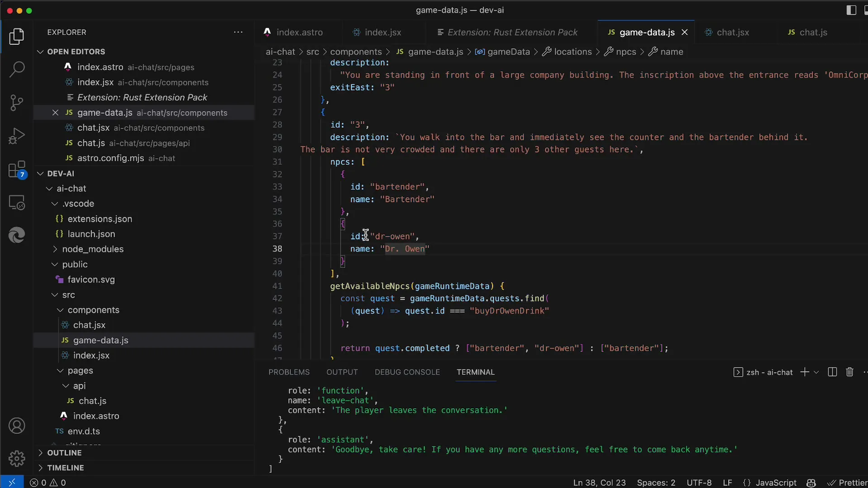Open astro.config.mjs in Open Editors
The width and height of the screenshot is (868, 488).
point(143,158)
